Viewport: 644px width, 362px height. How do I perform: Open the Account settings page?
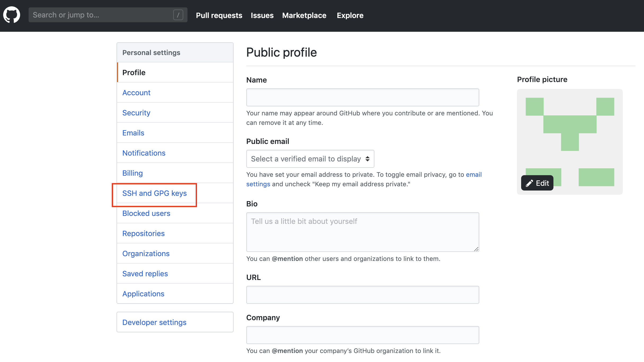[136, 93]
